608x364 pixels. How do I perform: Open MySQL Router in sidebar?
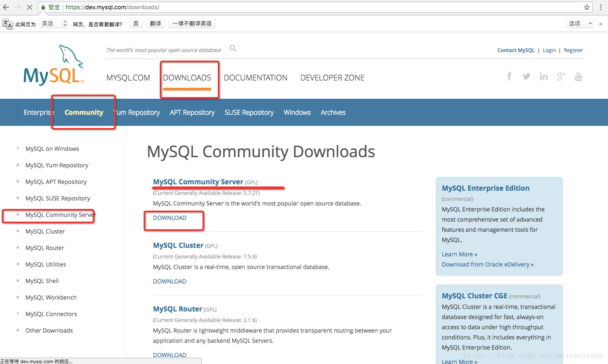tap(44, 248)
